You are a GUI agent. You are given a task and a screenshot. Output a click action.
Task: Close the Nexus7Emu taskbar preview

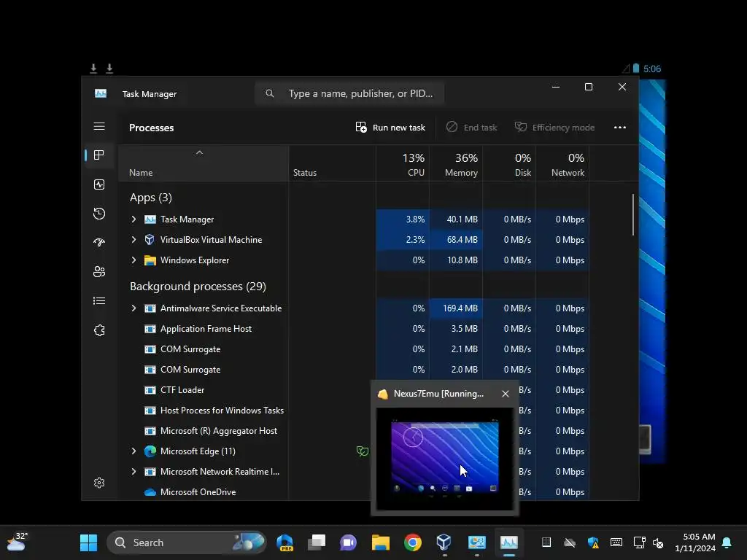tap(506, 394)
